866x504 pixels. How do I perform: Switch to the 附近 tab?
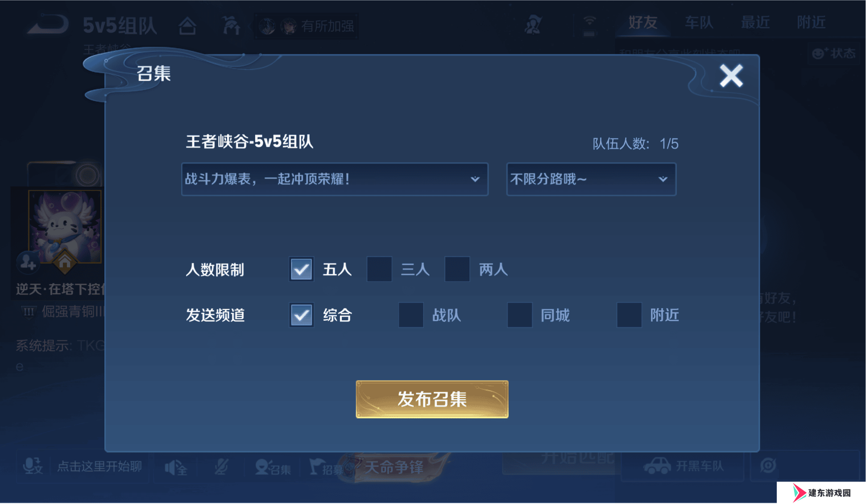click(x=811, y=22)
